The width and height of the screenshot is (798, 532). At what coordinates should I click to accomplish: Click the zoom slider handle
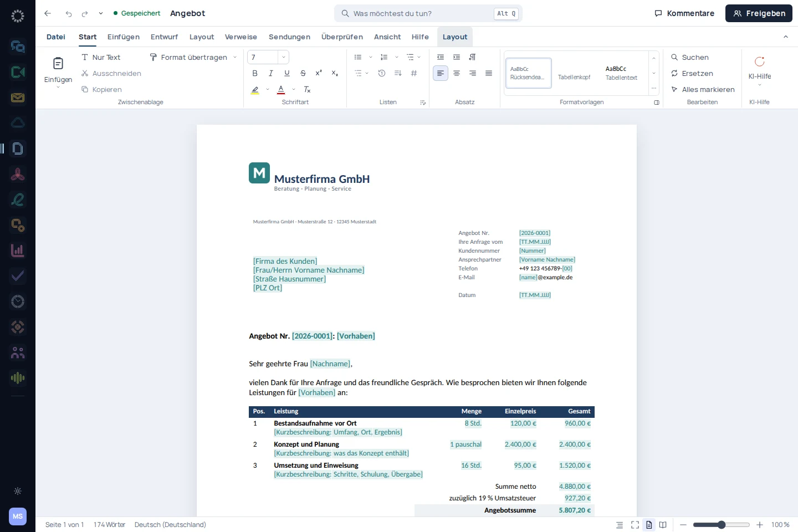[x=722, y=525]
